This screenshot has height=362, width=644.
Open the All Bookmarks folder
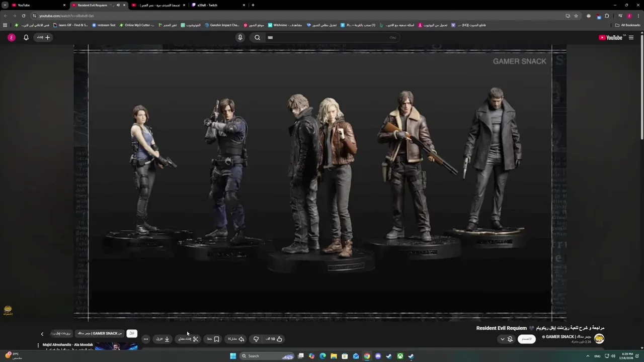pyautogui.click(x=627, y=25)
